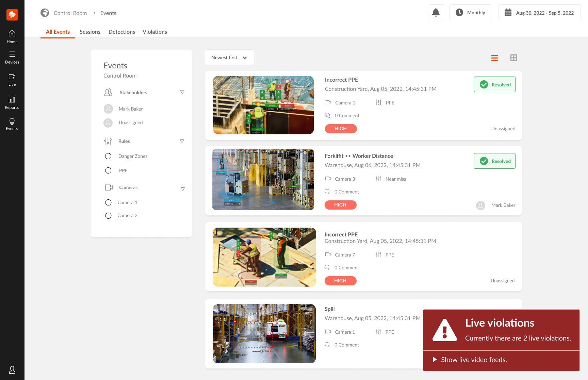Collapse the Rules filter section
Screen dimensions: 588x380
[x=182, y=141]
